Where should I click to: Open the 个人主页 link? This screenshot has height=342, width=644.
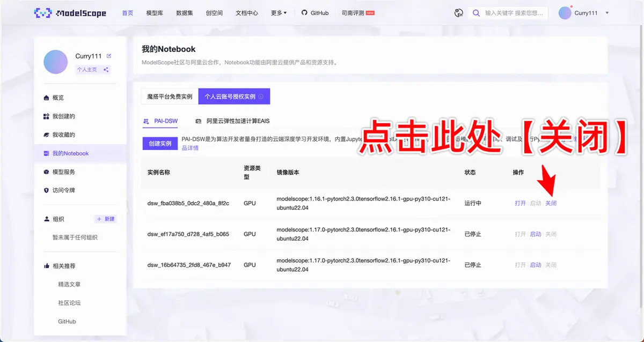(x=86, y=69)
